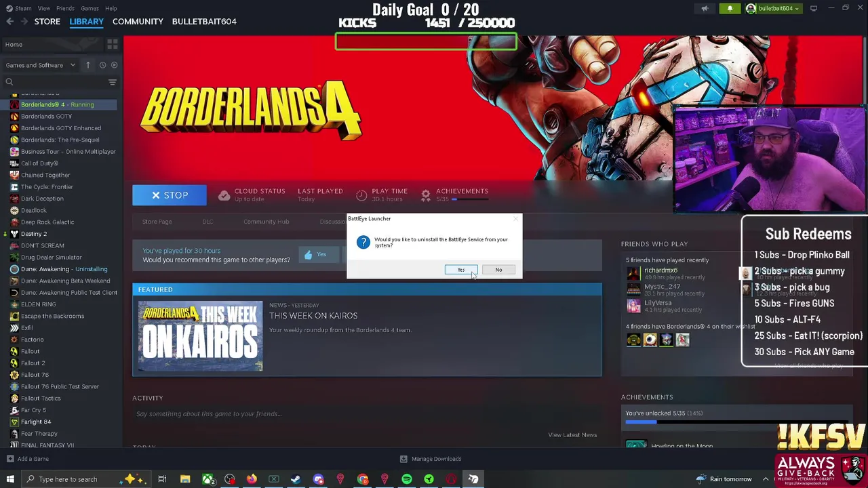
Task: Select Deep Rock Galactic in library
Action: [47, 222]
